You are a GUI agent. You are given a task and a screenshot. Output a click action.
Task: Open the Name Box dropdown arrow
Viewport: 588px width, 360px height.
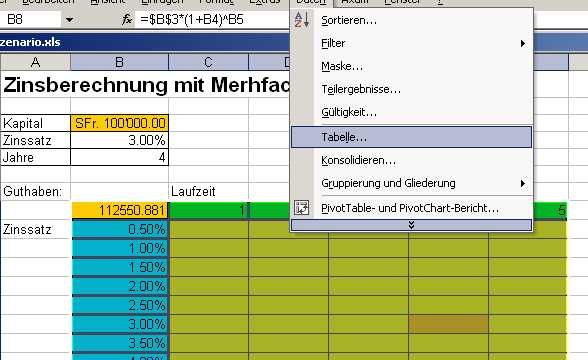tap(69, 20)
